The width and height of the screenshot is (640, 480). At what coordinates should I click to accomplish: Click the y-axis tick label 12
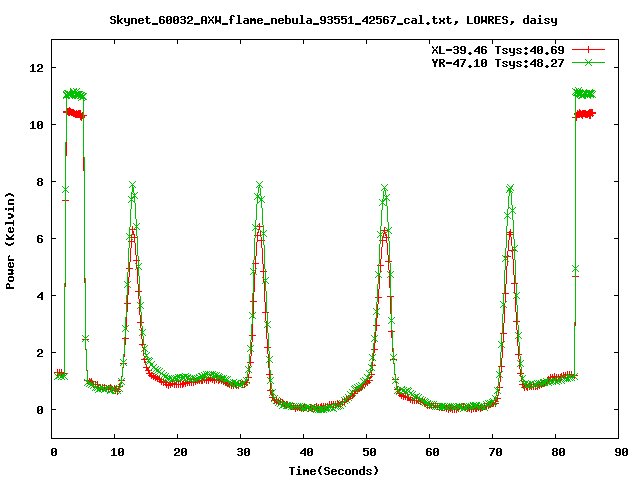tap(36, 68)
